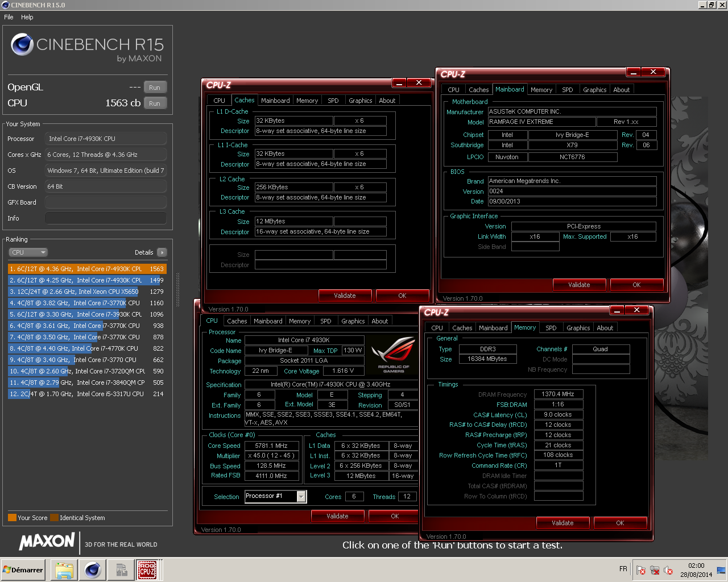Click Validate in CPU-Z Memory window

tap(562, 523)
